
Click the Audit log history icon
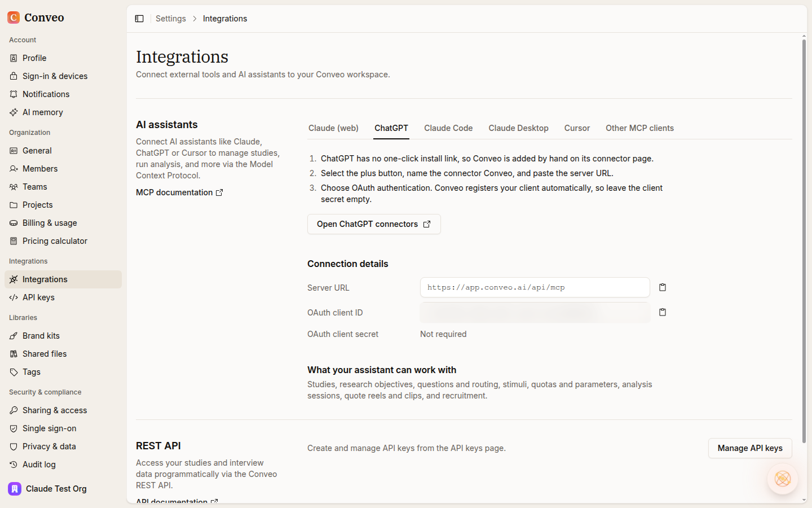tap(14, 465)
